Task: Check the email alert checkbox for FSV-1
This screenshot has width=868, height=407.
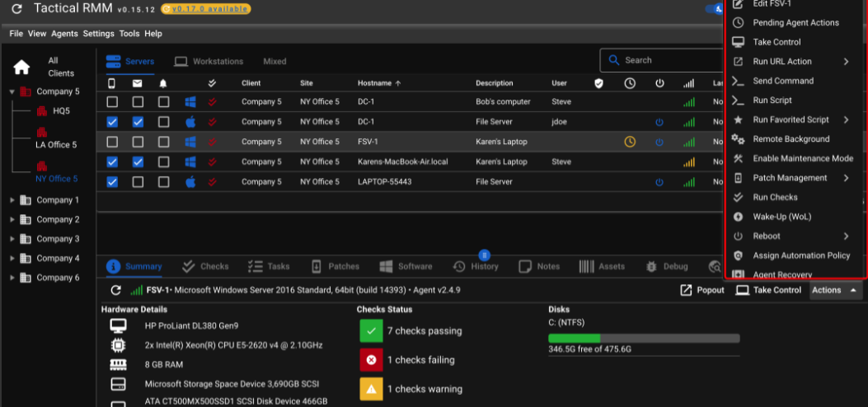Action: tap(138, 142)
